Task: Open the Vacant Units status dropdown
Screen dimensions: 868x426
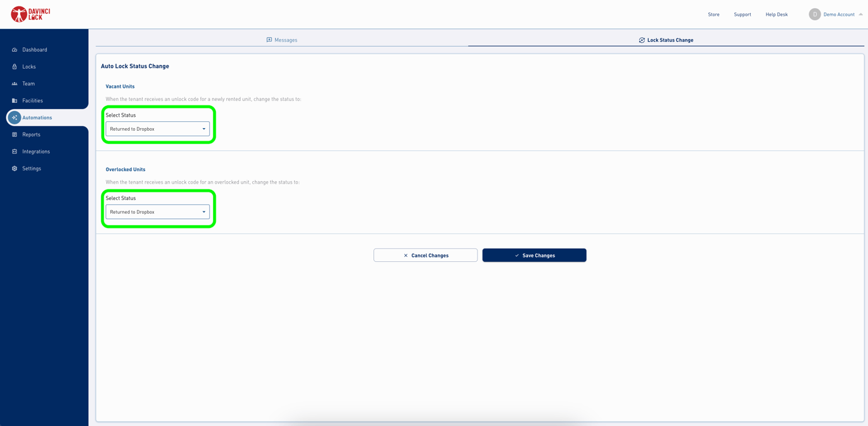Action: tap(157, 128)
